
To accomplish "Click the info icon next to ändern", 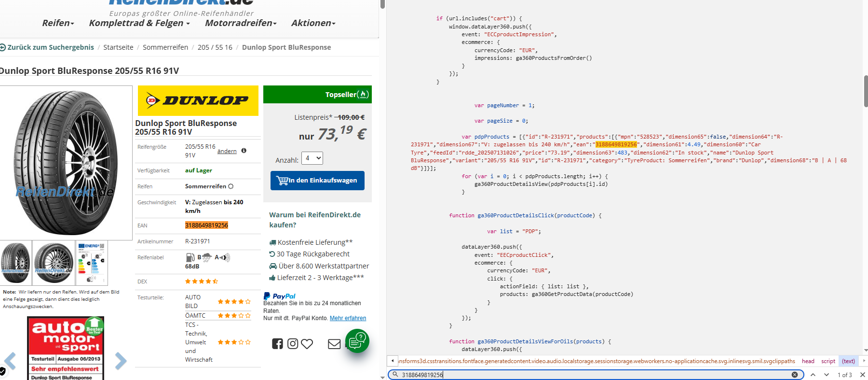I will [244, 151].
